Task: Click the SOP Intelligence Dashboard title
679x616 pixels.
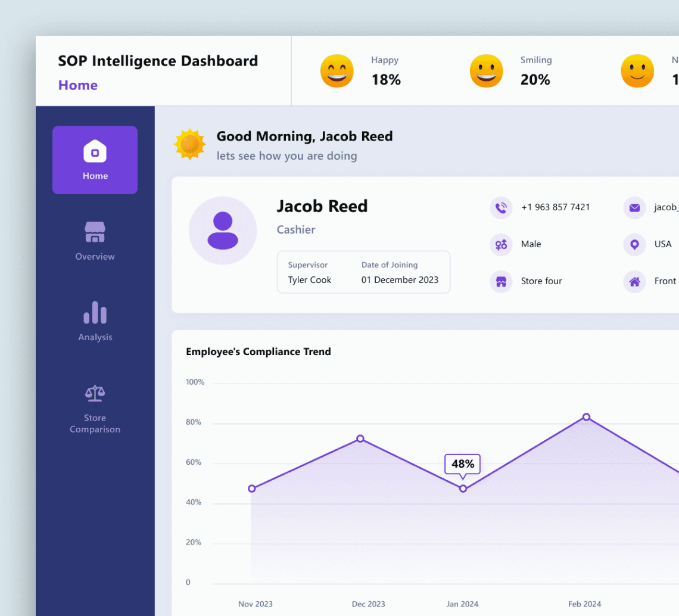Action: [x=158, y=61]
